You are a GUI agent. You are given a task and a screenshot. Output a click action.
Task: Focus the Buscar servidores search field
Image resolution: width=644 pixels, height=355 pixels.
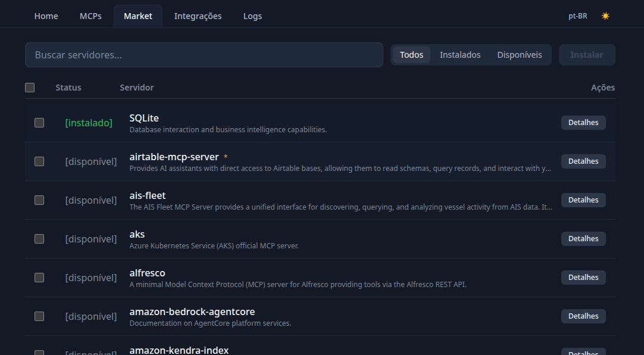pos(204,55)
